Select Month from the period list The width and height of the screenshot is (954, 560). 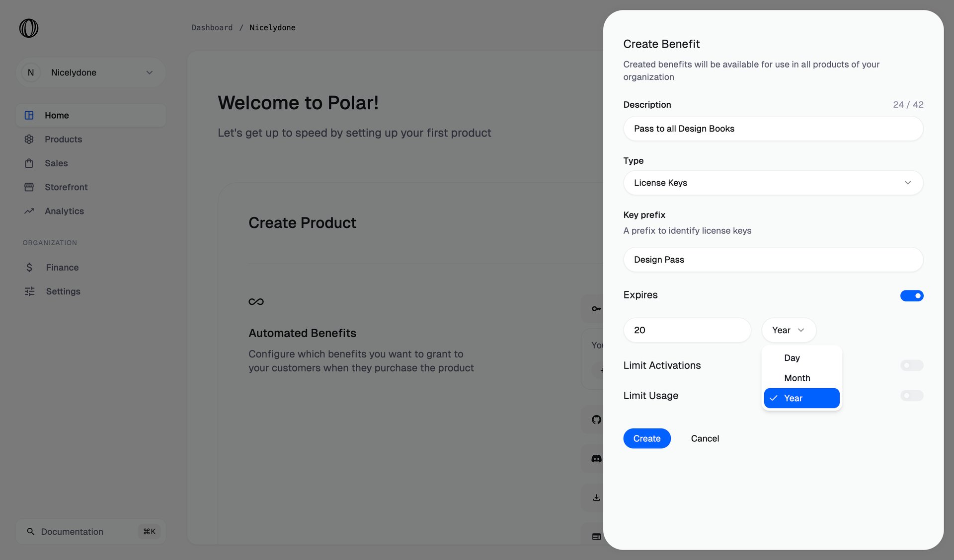[x=797, y=378]
